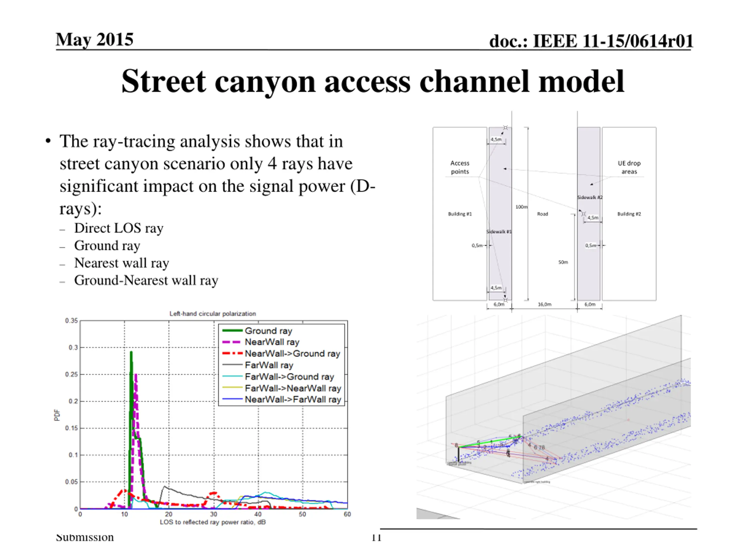The height and width of the screenshot is (560, 747).
Task: Click the Nearest wall ray bullet text
Action: click(x=122, y=263)
